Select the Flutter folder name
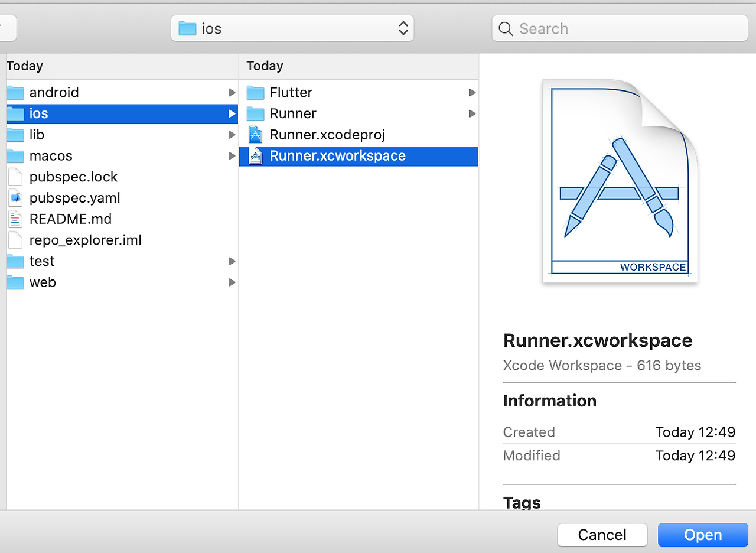The height and width of the screenshot is (553, 756). (291, 93)
